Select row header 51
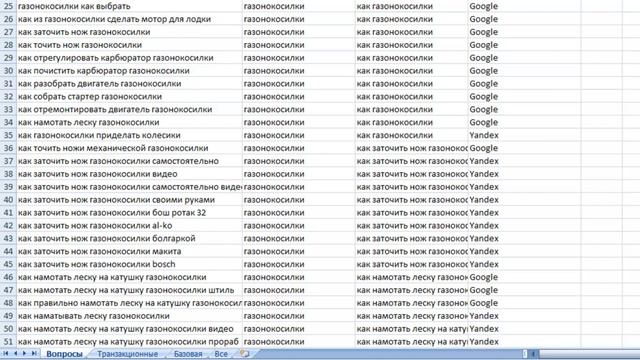The height and width of the screenshot is (360, 640). [x=8, y=342]
